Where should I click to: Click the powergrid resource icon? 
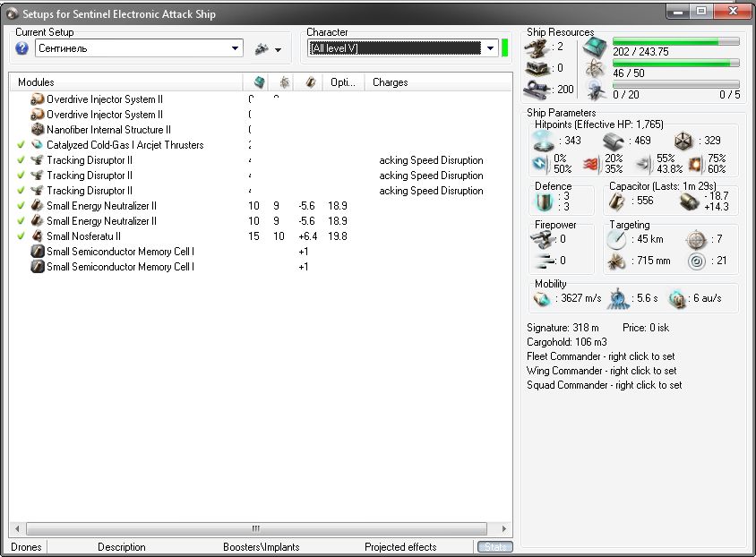pos(595,69)
